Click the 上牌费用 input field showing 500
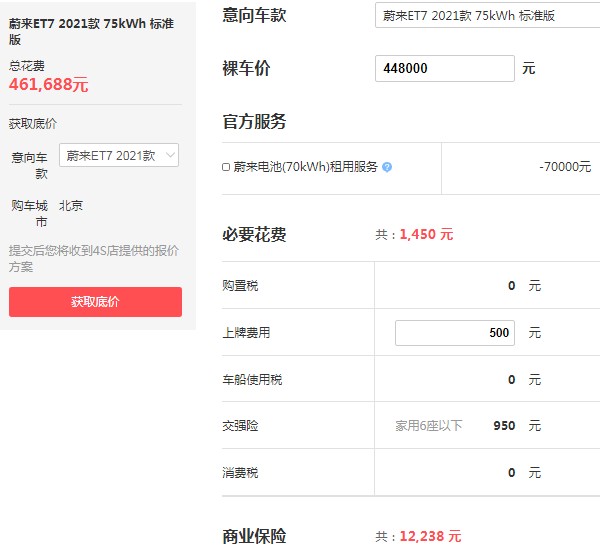This screenshot has height=558, width=600. 455,333
